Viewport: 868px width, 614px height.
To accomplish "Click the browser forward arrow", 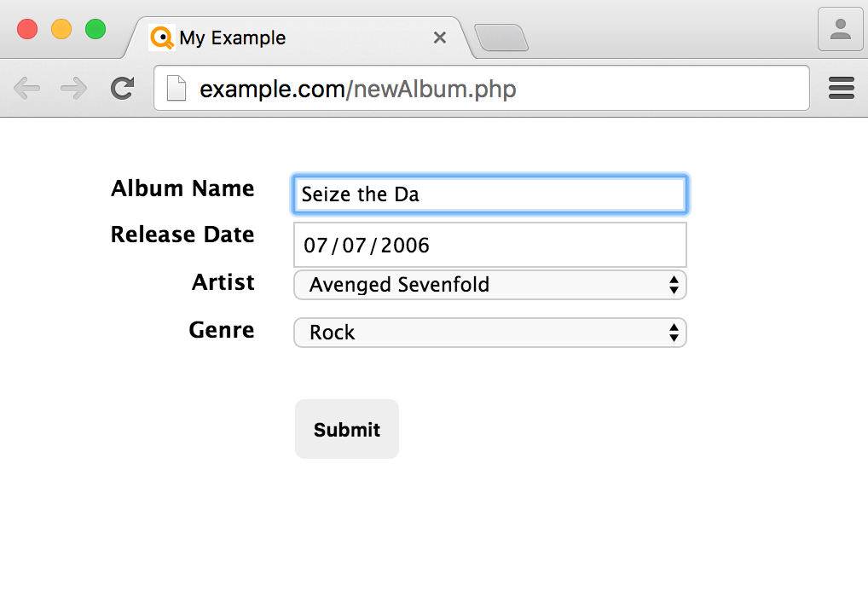I will click(75, 88).
